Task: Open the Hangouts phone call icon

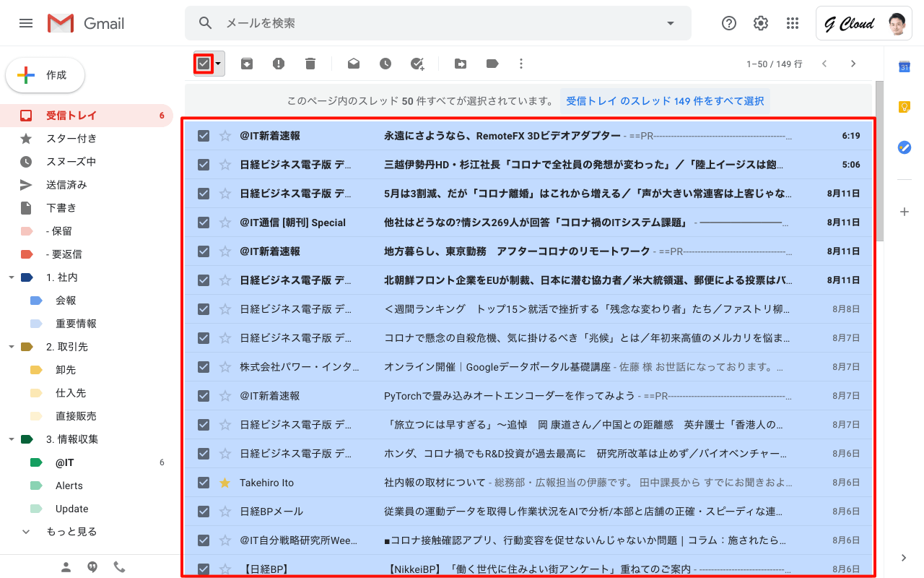Action: [x=119, y=567]
